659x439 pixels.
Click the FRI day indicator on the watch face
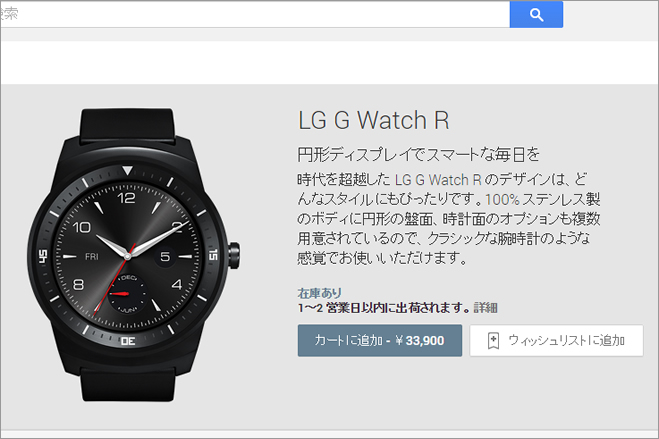pos(92,256)
